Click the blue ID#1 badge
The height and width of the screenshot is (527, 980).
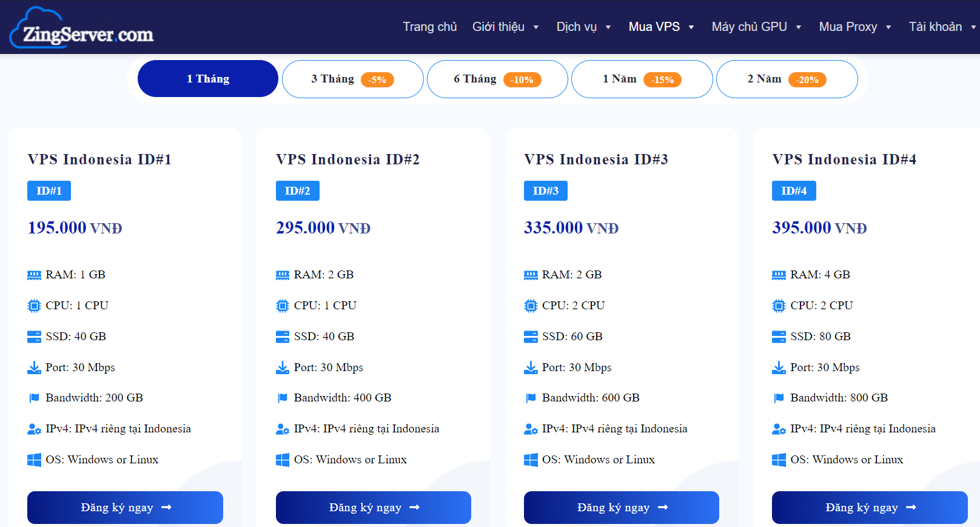[49, 191]
